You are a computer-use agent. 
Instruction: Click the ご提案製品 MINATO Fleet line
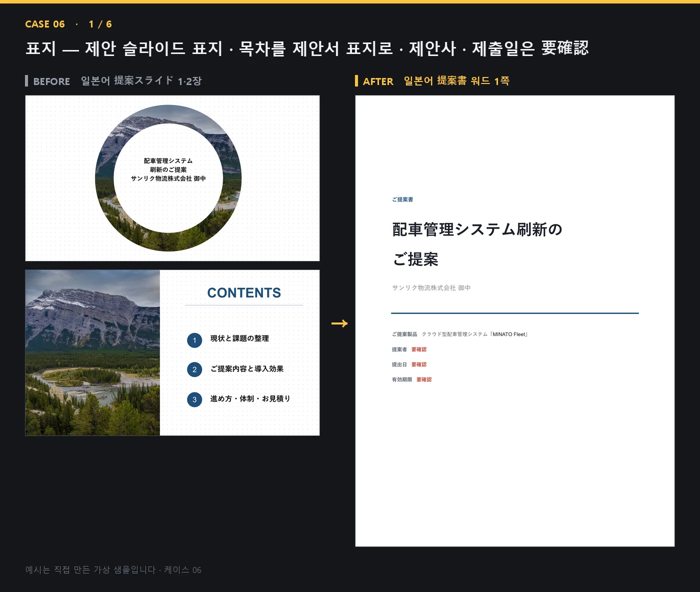tap(460, 334)
